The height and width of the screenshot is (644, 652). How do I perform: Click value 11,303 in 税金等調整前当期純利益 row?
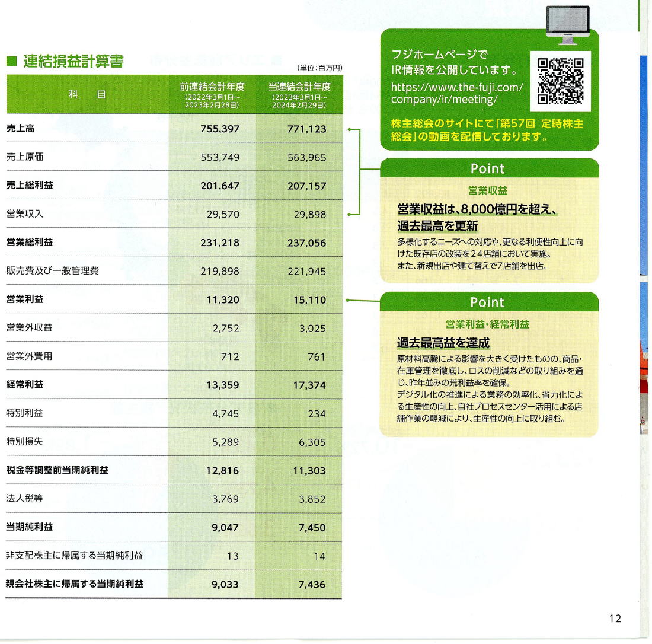point(310,470)
